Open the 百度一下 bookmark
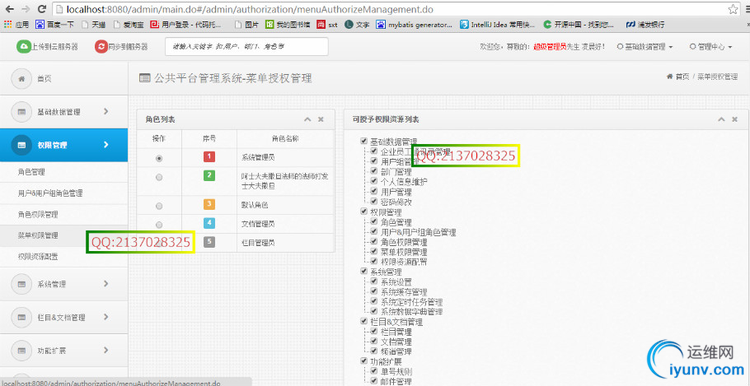The width and height of the screenshot is (750, 386). point(54,24)
